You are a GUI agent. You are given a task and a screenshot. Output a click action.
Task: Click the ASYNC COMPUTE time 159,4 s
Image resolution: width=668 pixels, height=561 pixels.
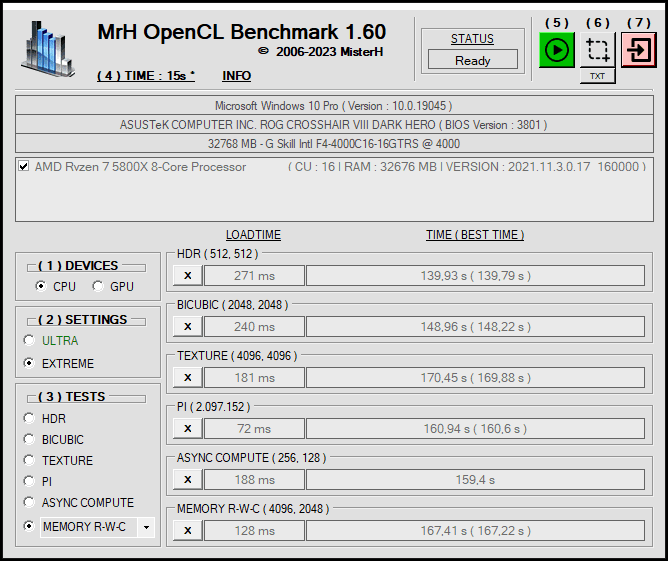click(475, 480)
